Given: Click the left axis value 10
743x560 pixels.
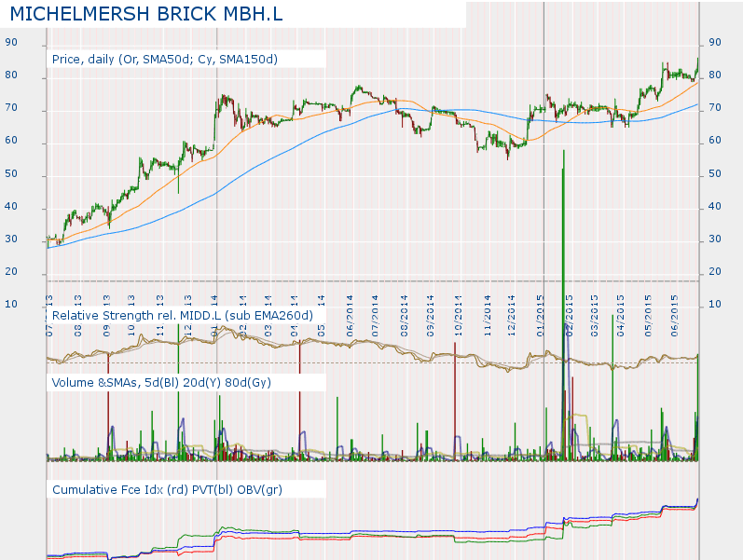Looking at the screenshot, I should pos(11,304).
